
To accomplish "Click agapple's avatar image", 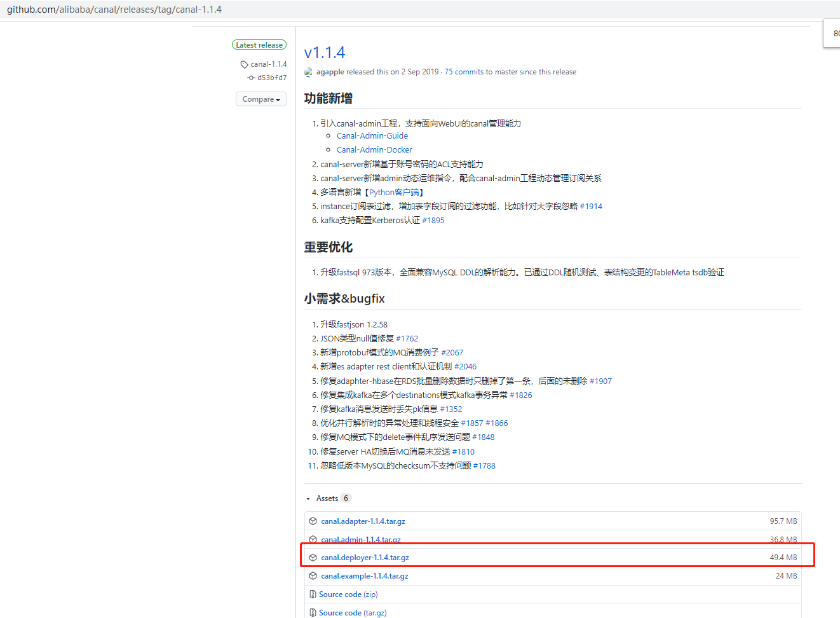I will click(309, 72).
